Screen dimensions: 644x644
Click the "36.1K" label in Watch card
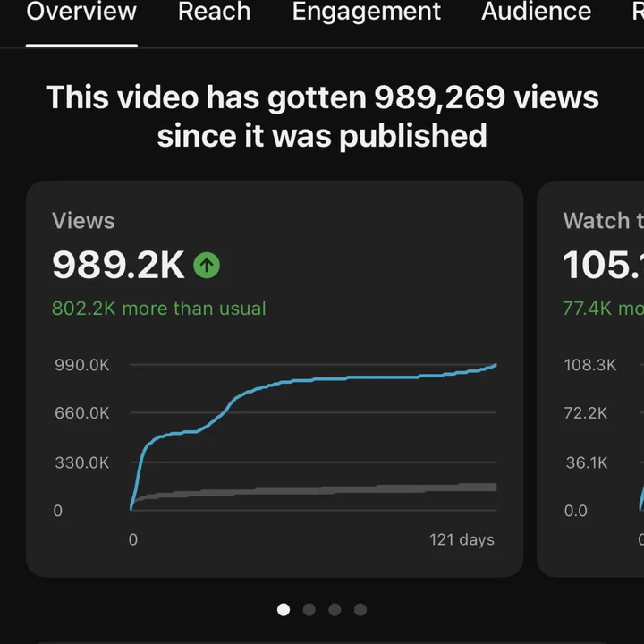(x=587, y=463)
